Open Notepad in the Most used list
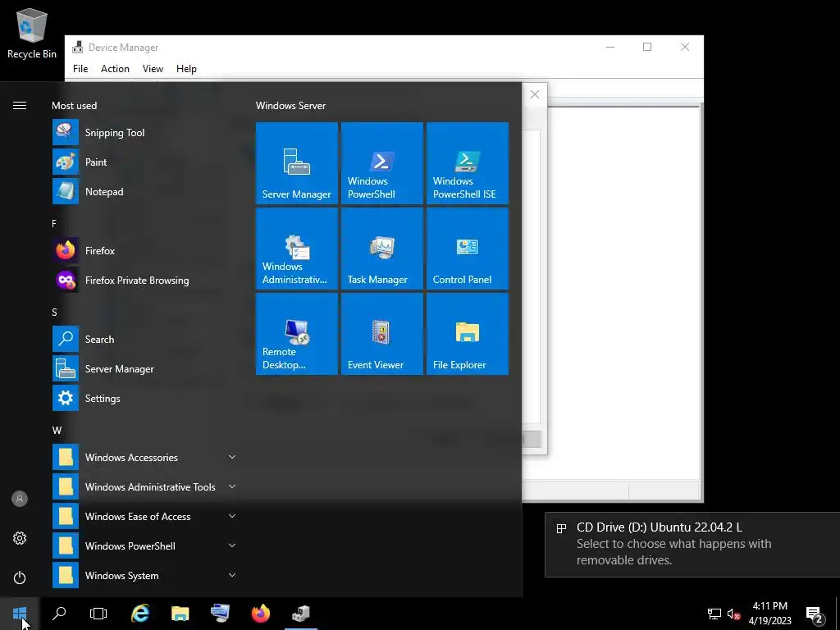The width and height of the screenshot is (840, 630). coord(144,192)
